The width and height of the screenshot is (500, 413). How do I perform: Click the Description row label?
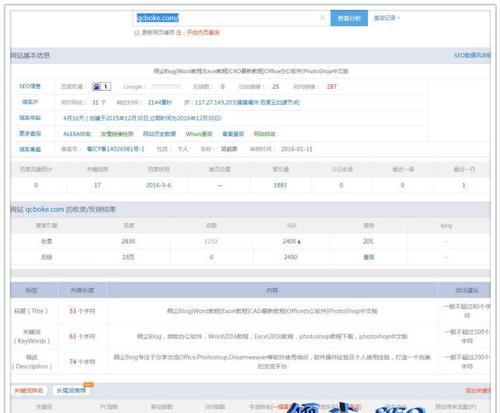32,362
